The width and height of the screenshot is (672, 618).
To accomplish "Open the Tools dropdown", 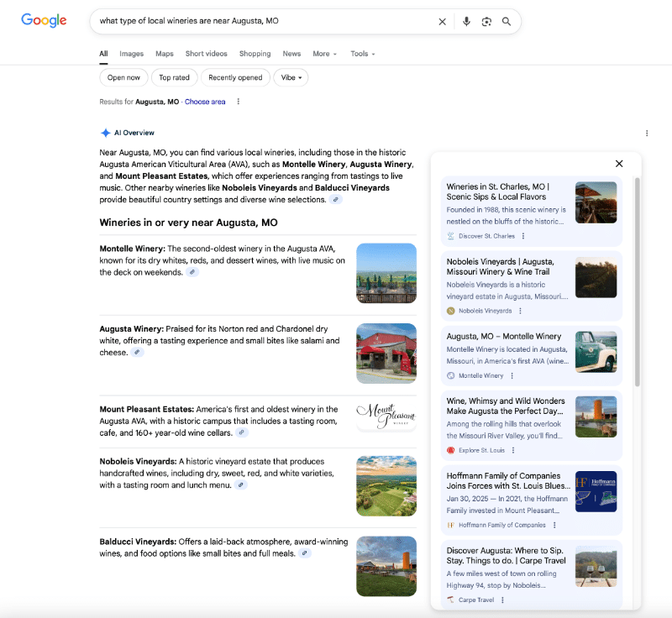I will [362, 54].
